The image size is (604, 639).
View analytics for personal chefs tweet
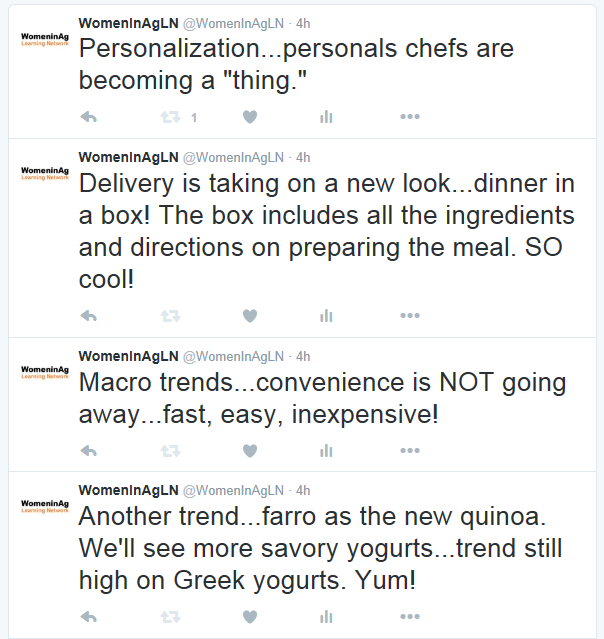326,117
